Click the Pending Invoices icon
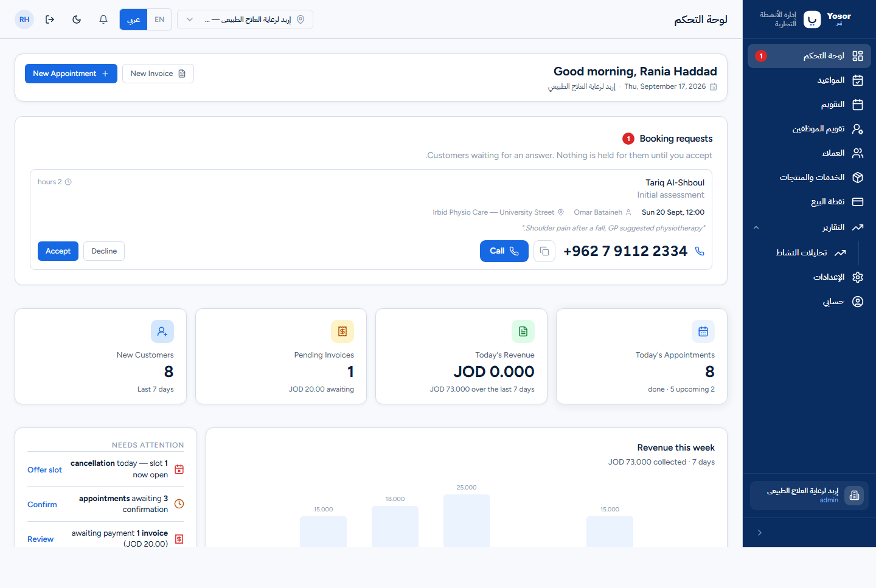The height and width of the screenshot is (588, 876). pyautogui.click(x=342, y=331)
